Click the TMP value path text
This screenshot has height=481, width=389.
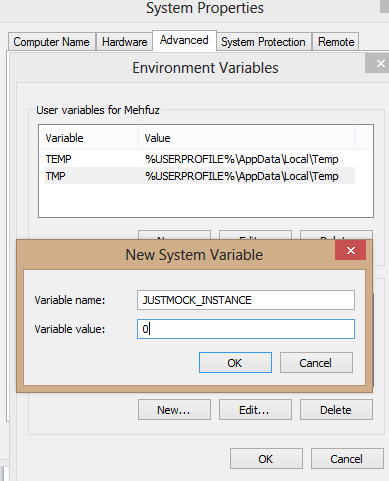(x=242, y=176)
